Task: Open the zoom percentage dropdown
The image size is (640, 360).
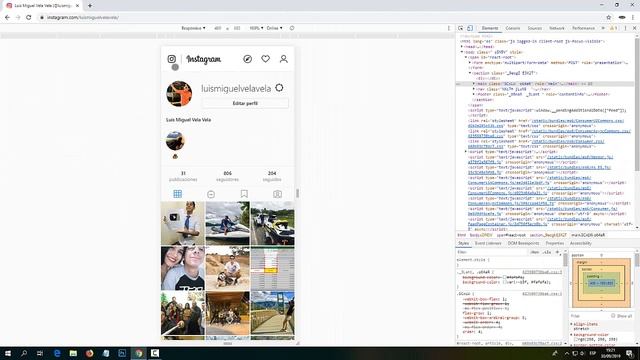Action: (256, 28)
